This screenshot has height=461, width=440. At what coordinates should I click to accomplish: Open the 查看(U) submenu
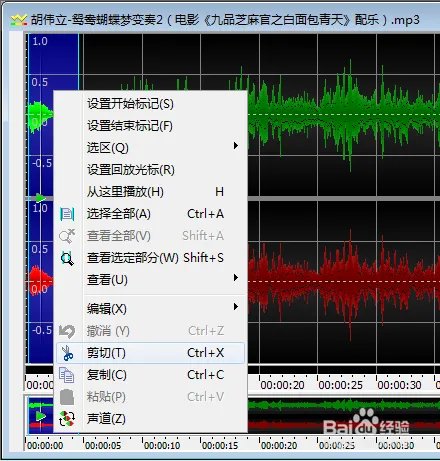point(151,280)
